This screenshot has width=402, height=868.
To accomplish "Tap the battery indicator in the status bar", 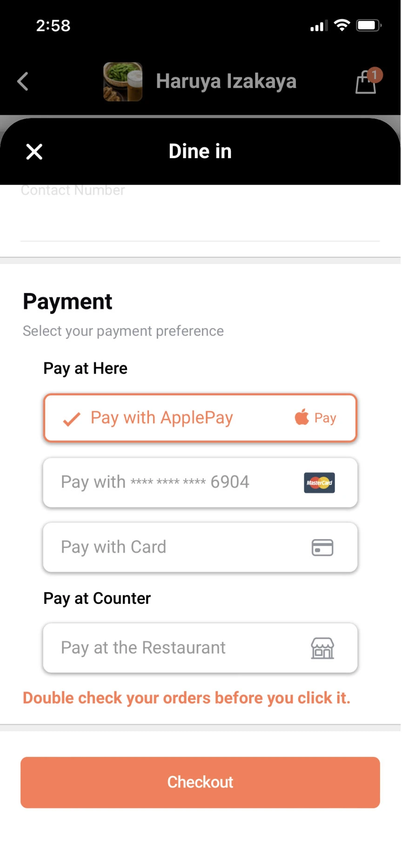I will click(368, 26).
